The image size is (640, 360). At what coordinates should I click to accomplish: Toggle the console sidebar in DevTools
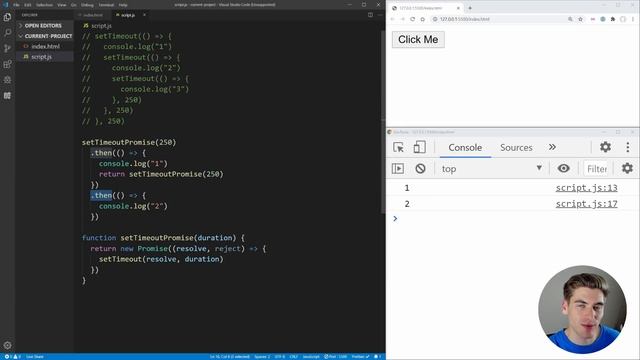click(x=398, y=169)
